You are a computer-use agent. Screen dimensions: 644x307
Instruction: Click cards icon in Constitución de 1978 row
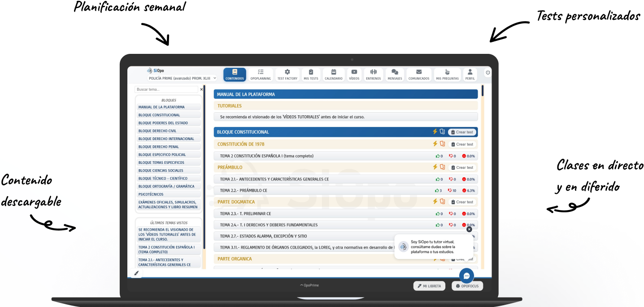442,144
